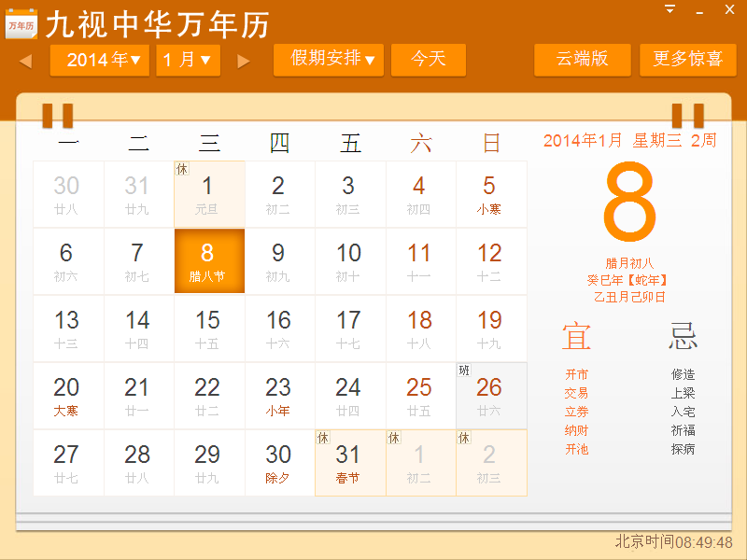
Task: Select January 2 初二 date
Action: coord(280,194)
